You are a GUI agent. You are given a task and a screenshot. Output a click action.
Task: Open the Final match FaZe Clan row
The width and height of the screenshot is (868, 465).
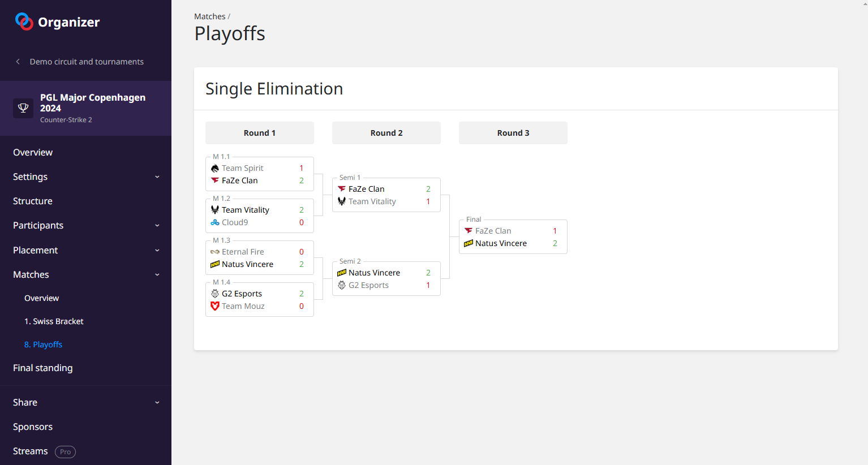pos(493,231)
